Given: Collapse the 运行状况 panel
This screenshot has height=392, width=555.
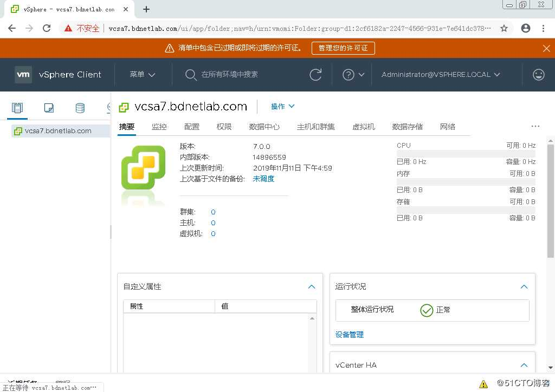Looking at the screenshot, I should click(524, 286).
